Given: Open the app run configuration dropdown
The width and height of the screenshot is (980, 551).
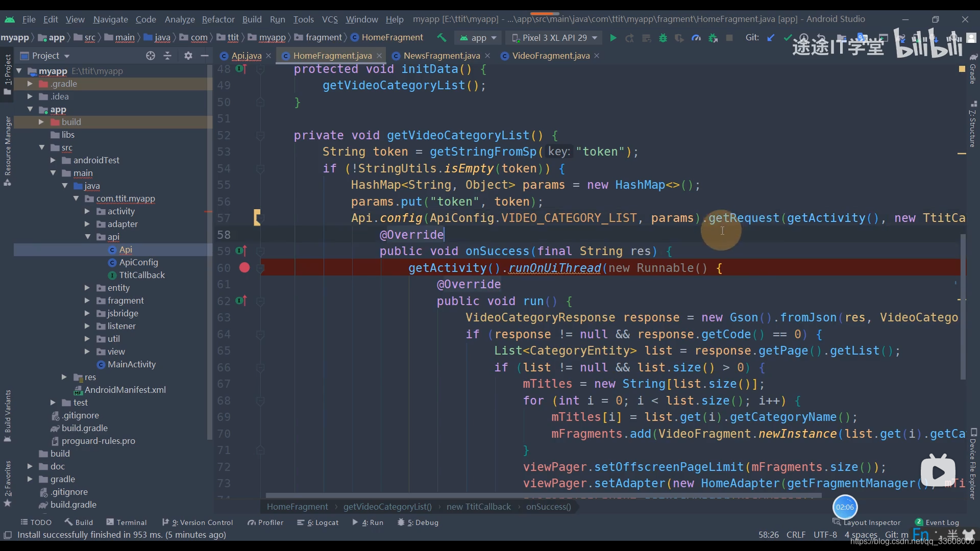Looking at the screenshot, I should click(478, 38).
